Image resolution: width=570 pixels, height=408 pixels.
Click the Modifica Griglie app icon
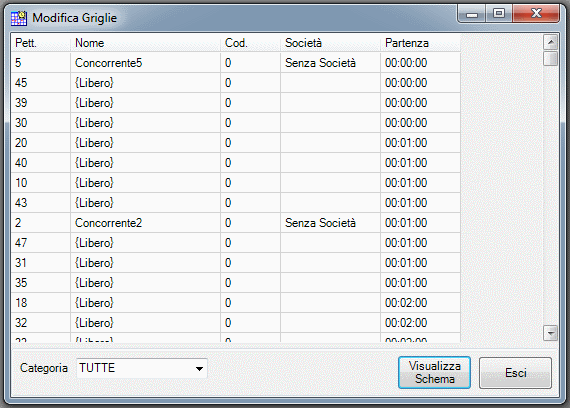tap(19, 18)
